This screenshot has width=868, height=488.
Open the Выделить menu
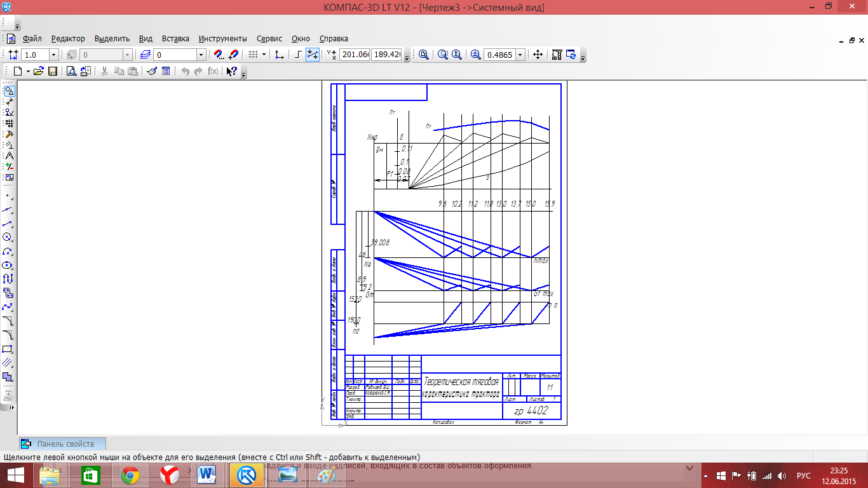(112, 38)
